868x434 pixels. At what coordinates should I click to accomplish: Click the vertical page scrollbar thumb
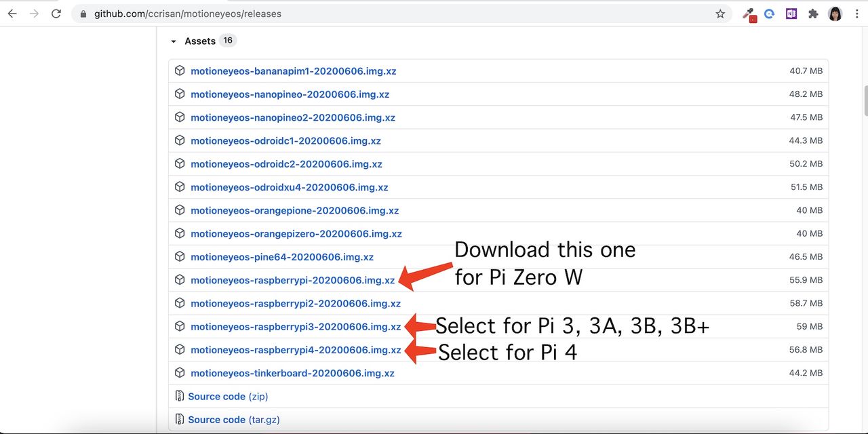(x=865, y=100)
